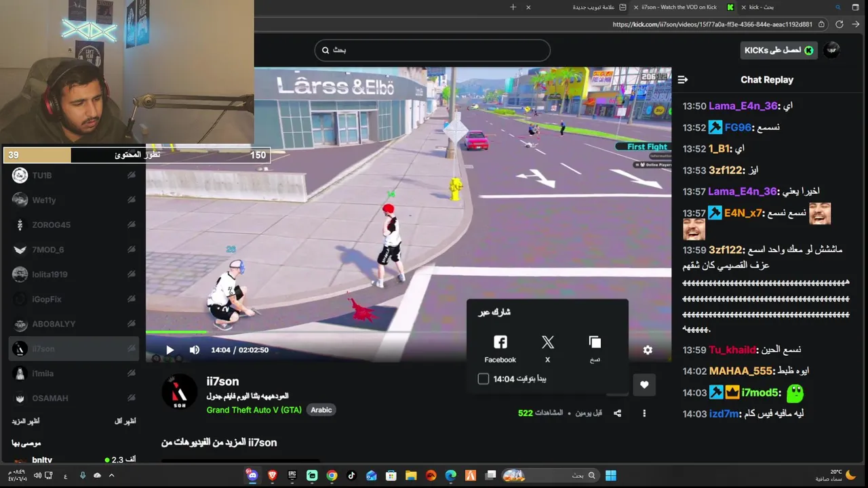Expand sidebar with 'أظهر المزيد'
868x488 pixels.
click(x=26, y=421)
